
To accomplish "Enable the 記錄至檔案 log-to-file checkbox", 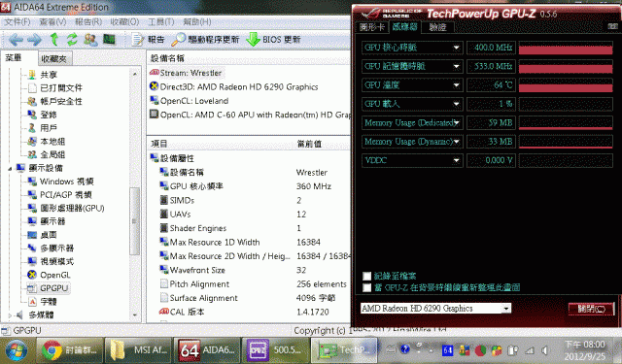I will pos(367,276).
